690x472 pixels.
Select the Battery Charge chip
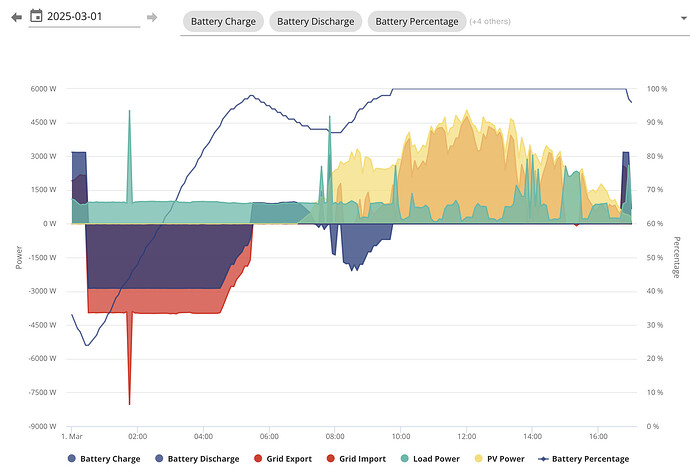[223, 21]
